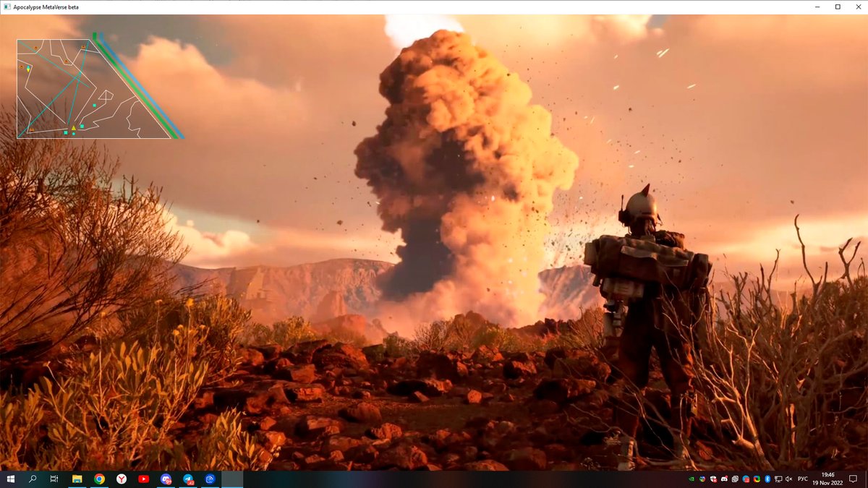The height and width of the screenshot is (488, 868).
Task: Open Task View on the taskbar
Action: 54,479
